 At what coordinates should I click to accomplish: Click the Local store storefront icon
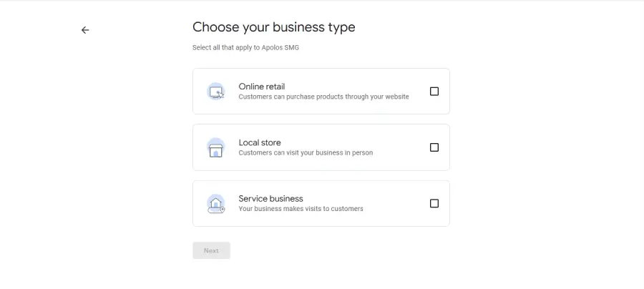pyautogui.click(x=216, y=147)
